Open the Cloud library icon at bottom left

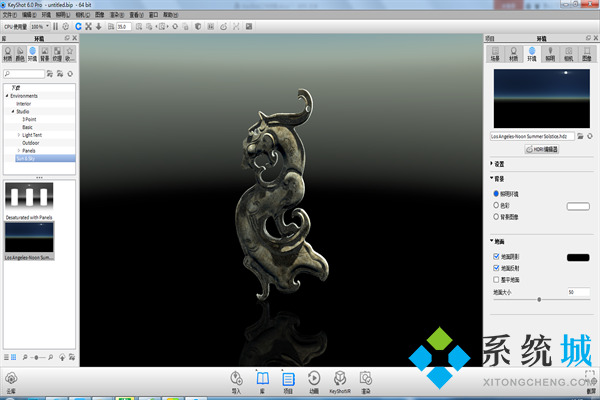click(x=11, y=380)
